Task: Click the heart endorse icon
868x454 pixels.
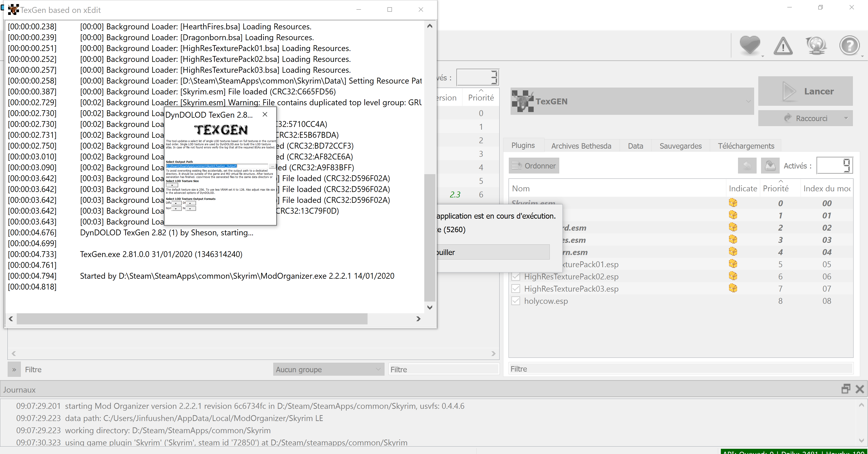Action: pyautogui.click(x=749, y=45)
